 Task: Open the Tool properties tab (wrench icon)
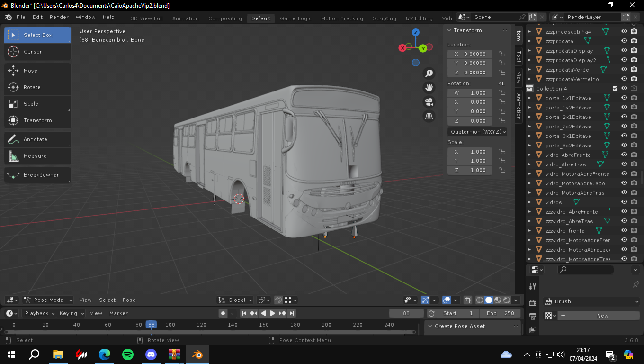pos(533,286)
